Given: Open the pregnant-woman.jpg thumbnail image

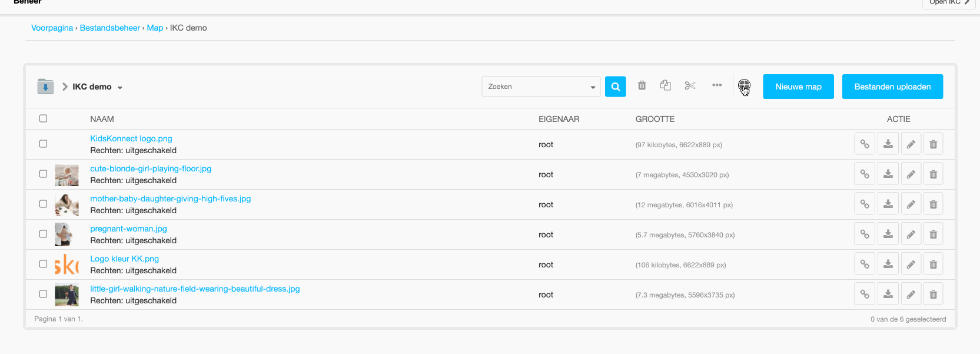Looking at the screenshot, I should coord(66,234).
